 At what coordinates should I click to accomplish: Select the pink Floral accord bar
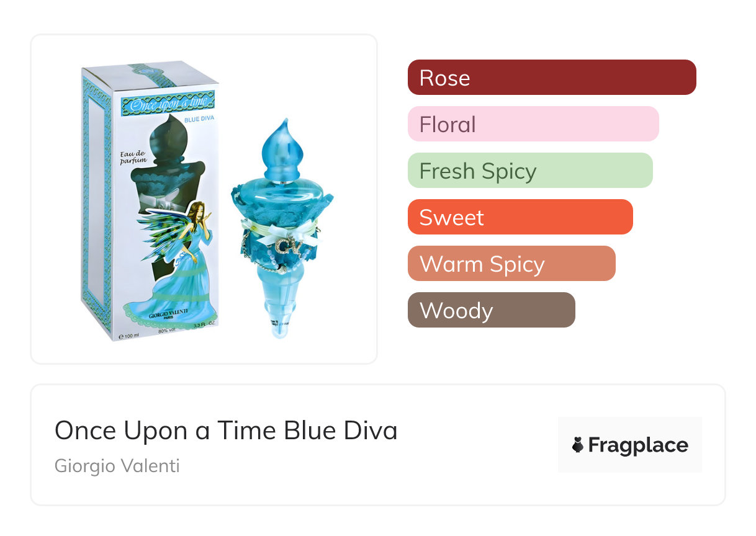click(x=533, y=124)
